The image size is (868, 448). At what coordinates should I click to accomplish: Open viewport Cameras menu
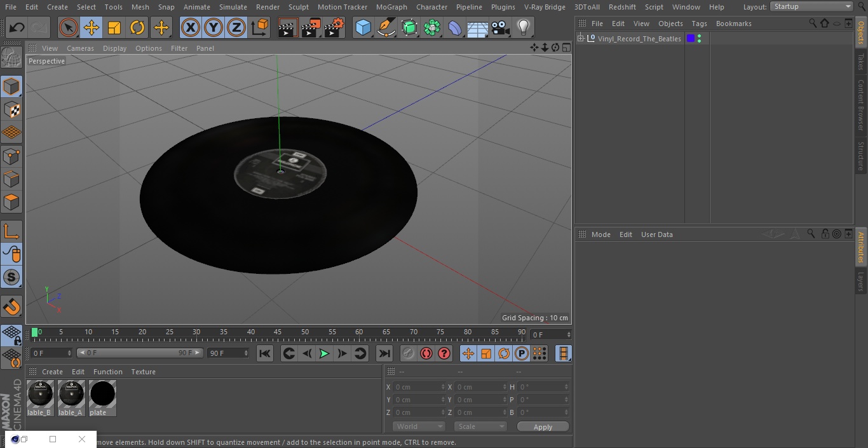[80, 48]
